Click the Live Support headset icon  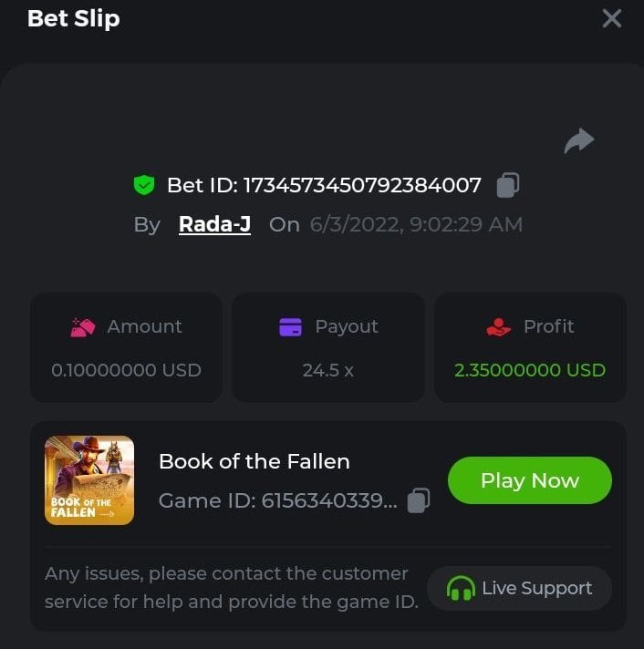[x=461, y=589]
